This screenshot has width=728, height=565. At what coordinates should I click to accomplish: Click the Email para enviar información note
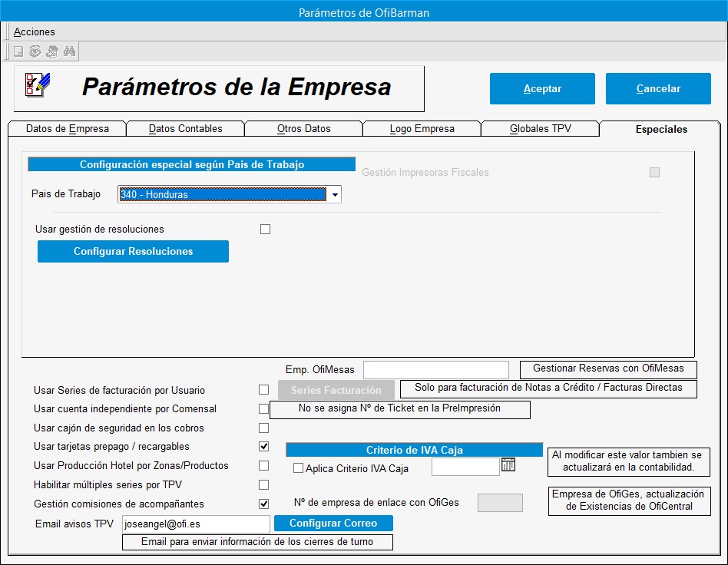(x=257, y=542)
